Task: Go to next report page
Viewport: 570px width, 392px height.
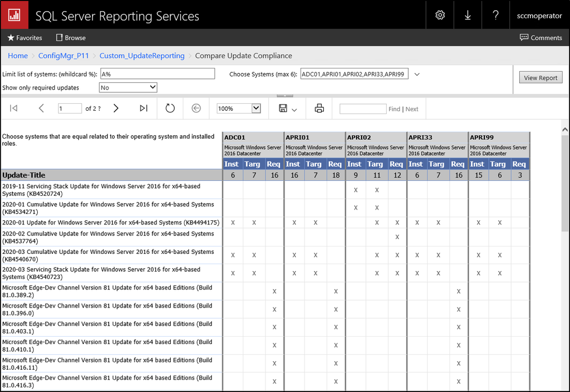Action: click(x=116, y=108)
